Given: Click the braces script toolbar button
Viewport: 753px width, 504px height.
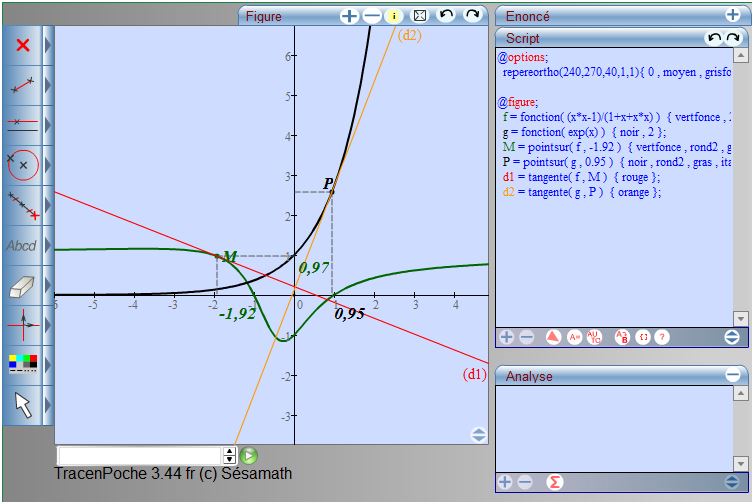Looking at the screenshot, I should click(643, 337).
